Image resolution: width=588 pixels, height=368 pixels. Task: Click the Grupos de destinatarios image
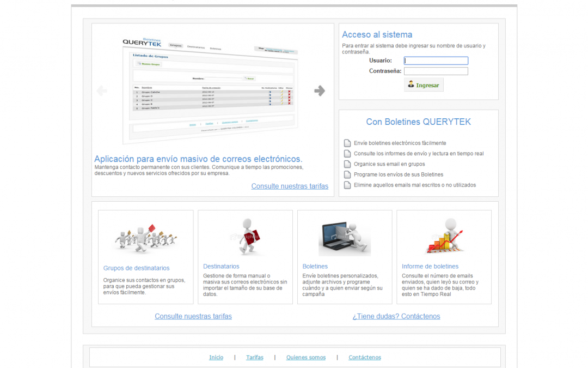tap(146, 239)
